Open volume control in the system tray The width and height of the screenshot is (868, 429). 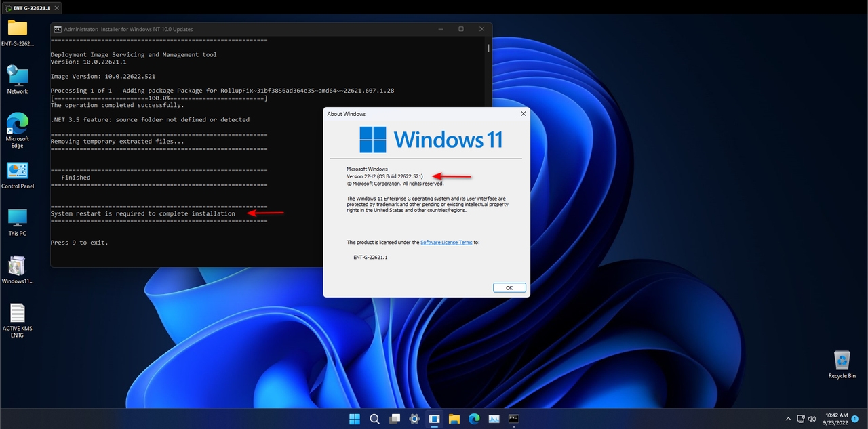[812, 419]
